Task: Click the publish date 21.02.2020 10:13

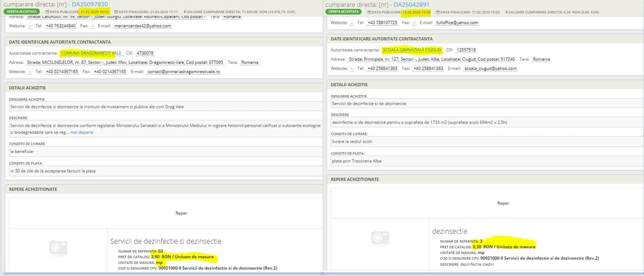Action: coord(94,12)
